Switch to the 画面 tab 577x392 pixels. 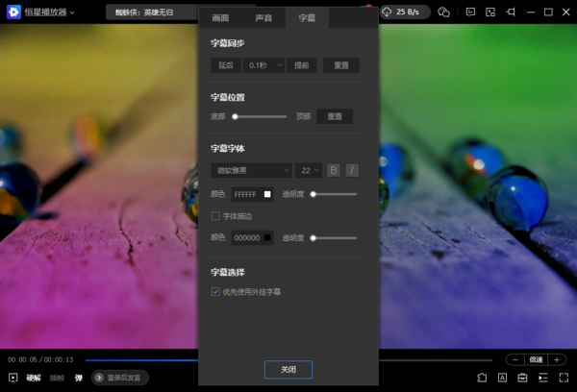(x=220, y=18)
